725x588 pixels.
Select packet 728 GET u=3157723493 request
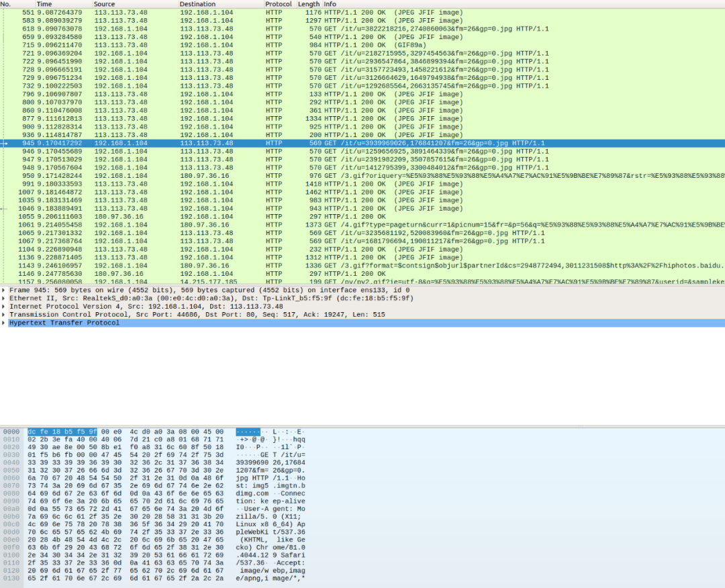pos(362,70)
